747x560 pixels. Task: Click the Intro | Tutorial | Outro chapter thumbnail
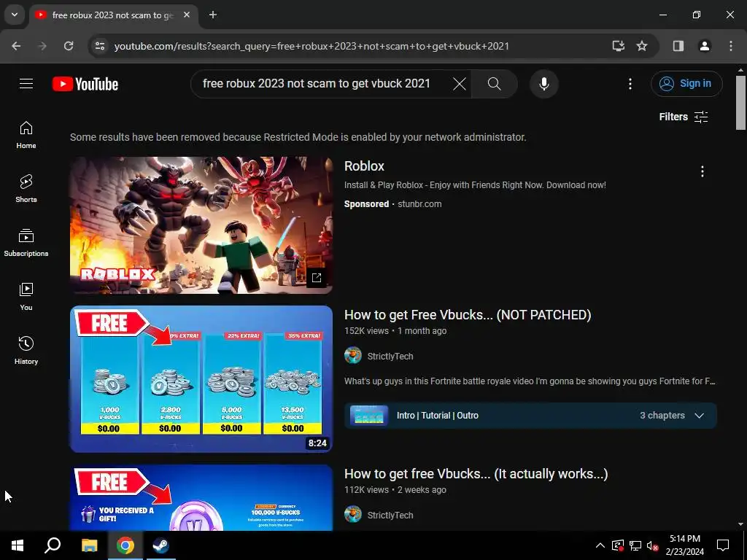tap(369, 415)
